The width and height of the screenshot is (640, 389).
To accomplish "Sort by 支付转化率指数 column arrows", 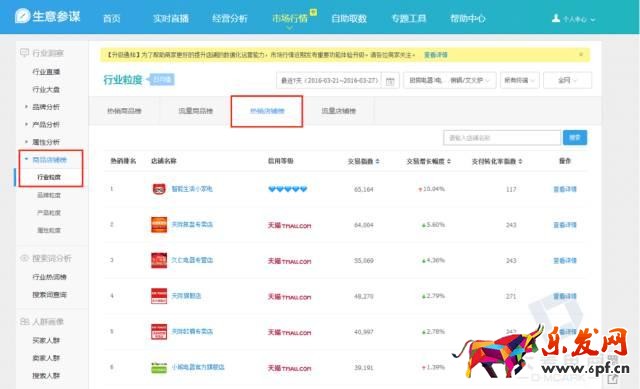I will pyautogui.click(x=520, y=161).
